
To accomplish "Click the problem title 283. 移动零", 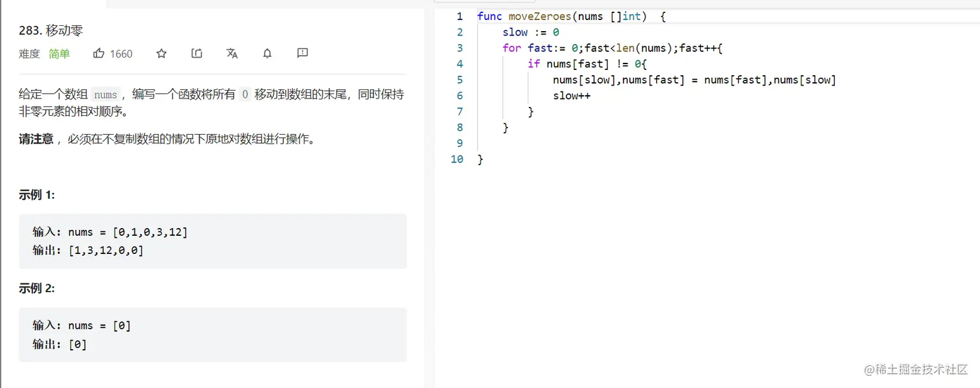I will point(51,30).
